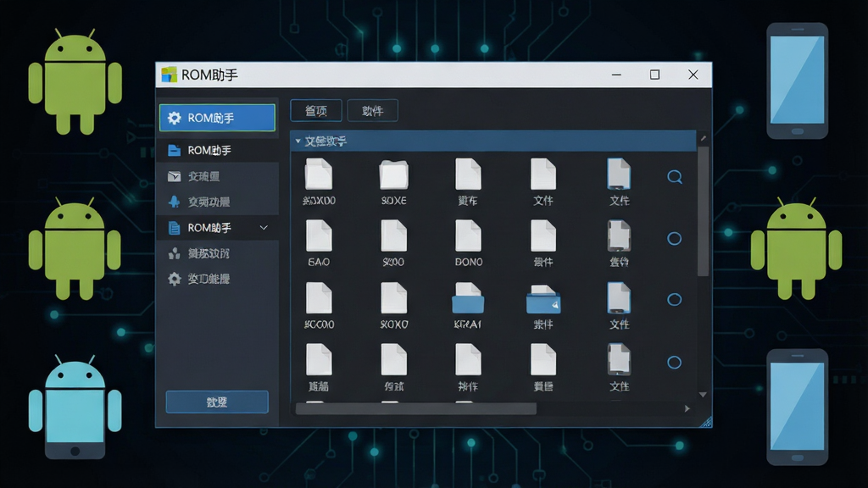Screen dimensions: 868x488
Task: Click the gray group icon in the sidebar
Action: 174,253
